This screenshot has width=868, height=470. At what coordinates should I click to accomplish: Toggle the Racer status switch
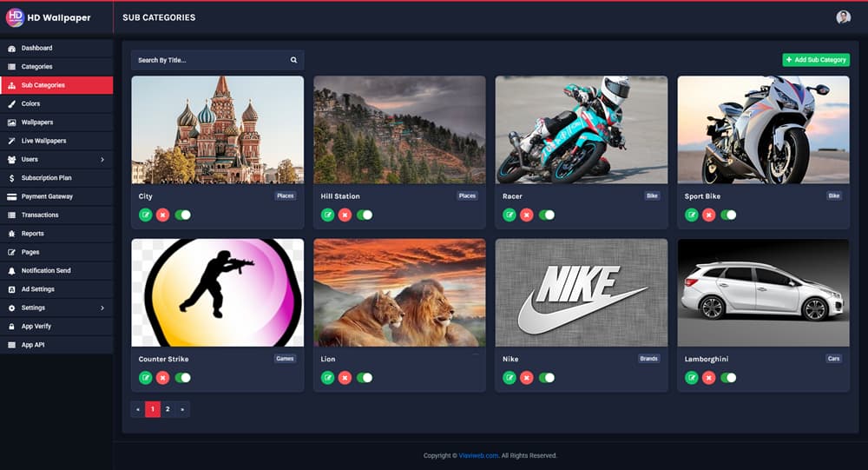(x=546, y=215)
